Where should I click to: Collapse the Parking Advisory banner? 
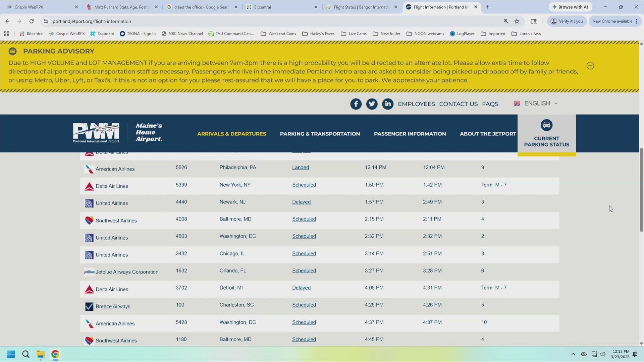coord(590,66)
